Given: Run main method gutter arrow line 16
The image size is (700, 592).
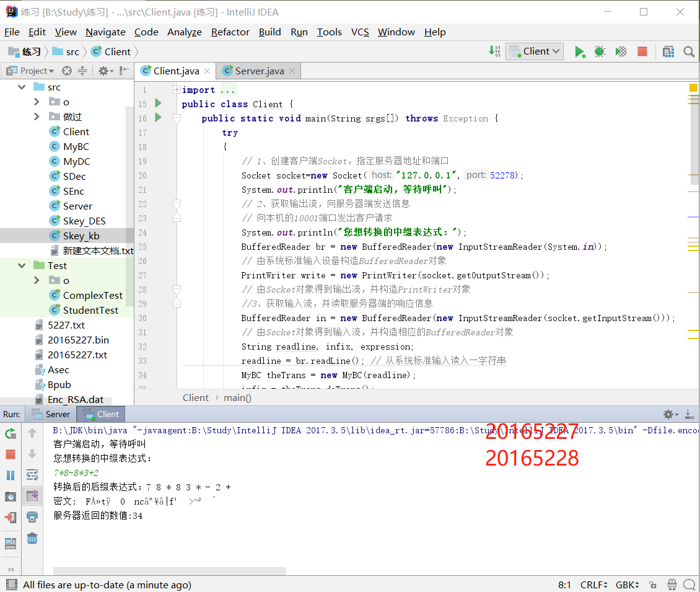Looking at the screenshot, I should [x=158, y=118].
